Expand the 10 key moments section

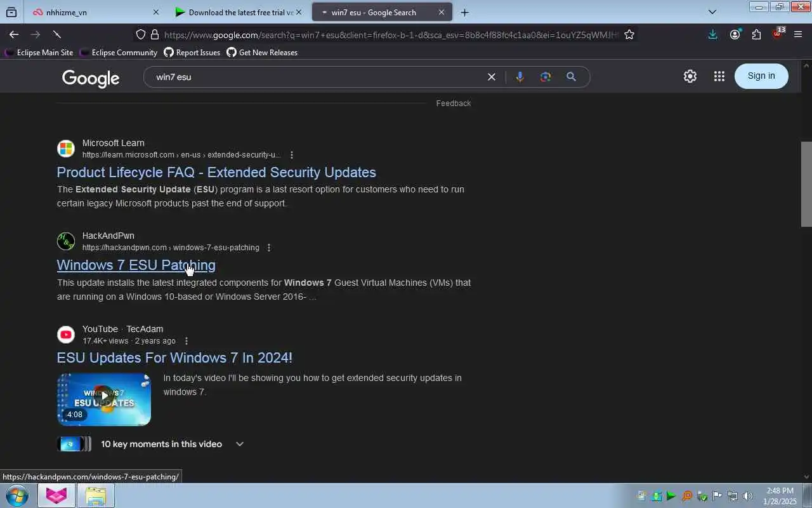tap(239, 444)
